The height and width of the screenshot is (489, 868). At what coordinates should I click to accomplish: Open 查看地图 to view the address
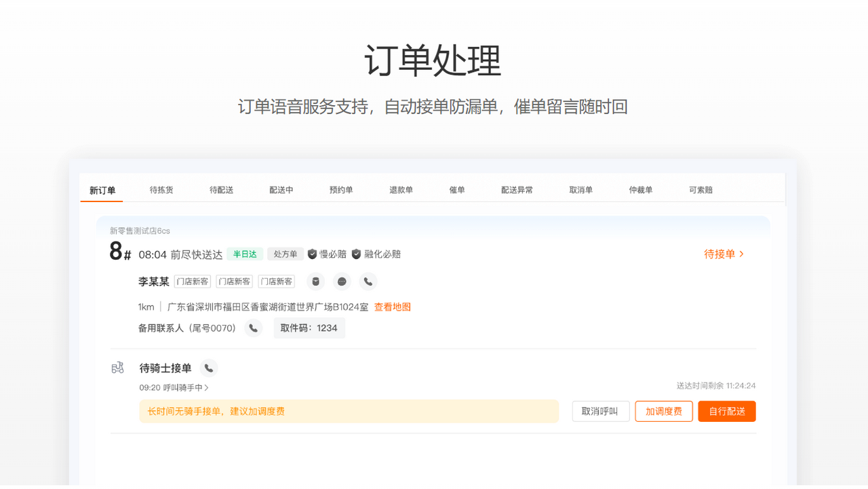(391, 307)
